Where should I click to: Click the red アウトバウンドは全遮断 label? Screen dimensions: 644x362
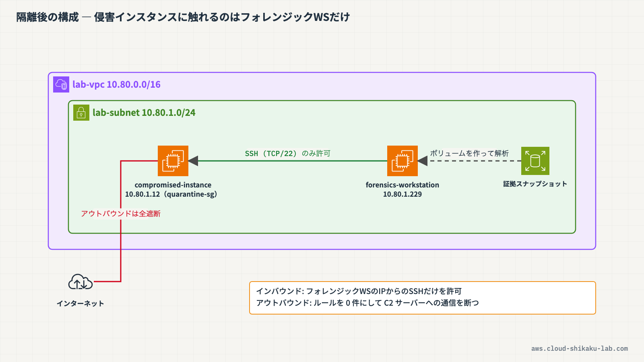(x=121, y=214)
